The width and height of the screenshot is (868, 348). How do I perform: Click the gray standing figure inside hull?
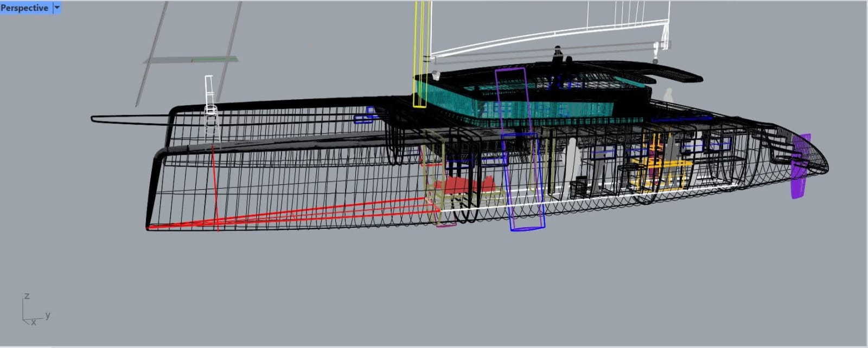point(571,163)
